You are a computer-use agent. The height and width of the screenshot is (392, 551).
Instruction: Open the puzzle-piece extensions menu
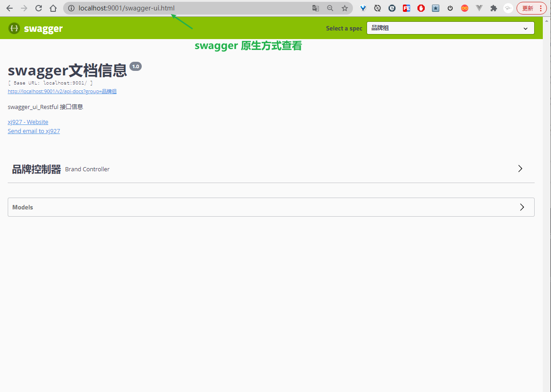[494, 8]
